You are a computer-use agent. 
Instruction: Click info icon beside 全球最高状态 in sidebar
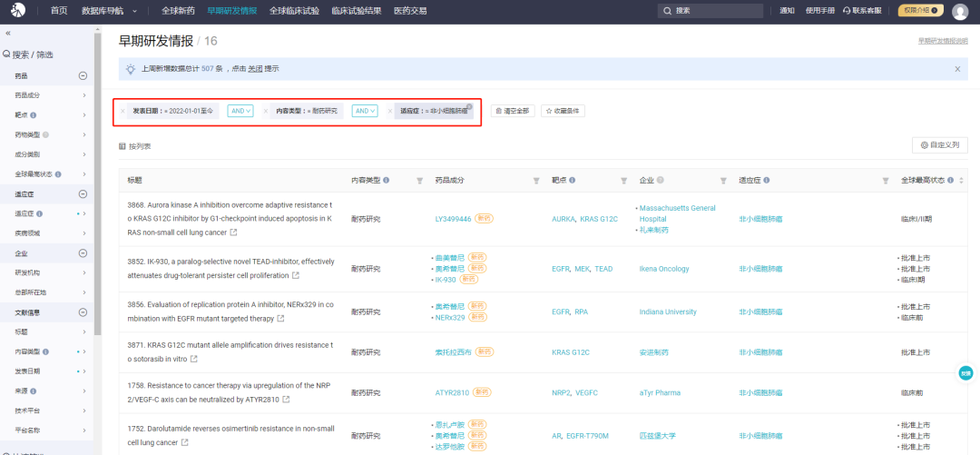[57, 174]
